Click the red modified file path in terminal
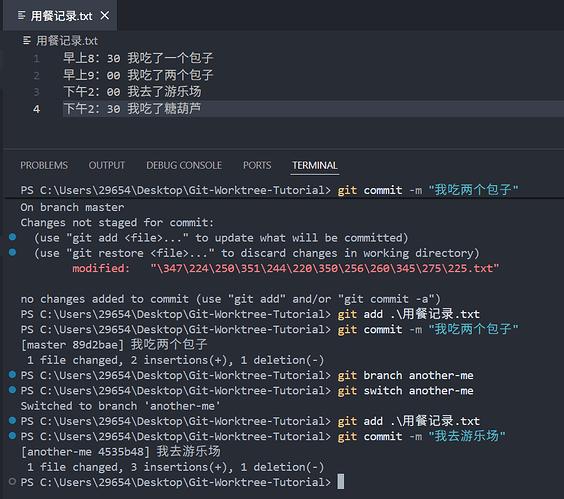The image size is (564, 499). pyautogui.click(x=325, y=268)
